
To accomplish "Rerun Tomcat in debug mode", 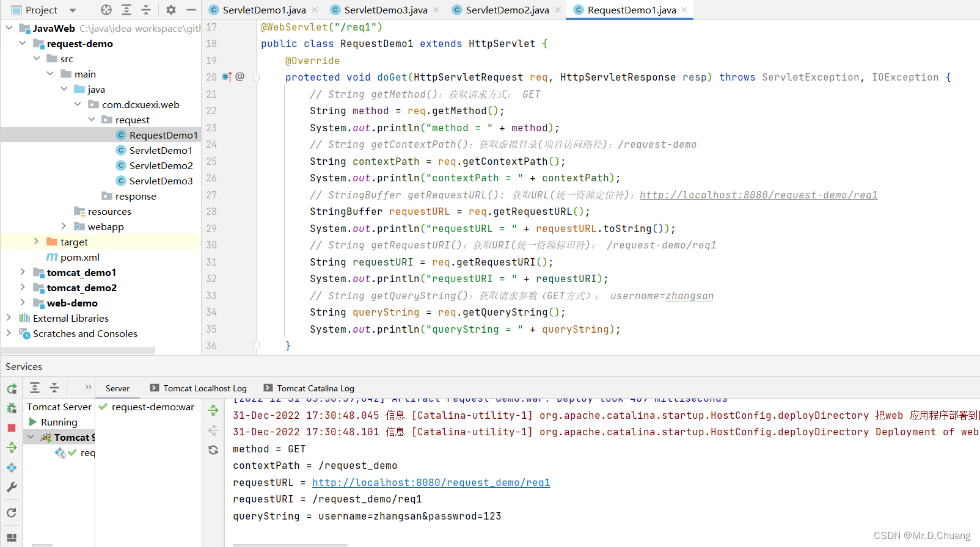I will point(12,408).
